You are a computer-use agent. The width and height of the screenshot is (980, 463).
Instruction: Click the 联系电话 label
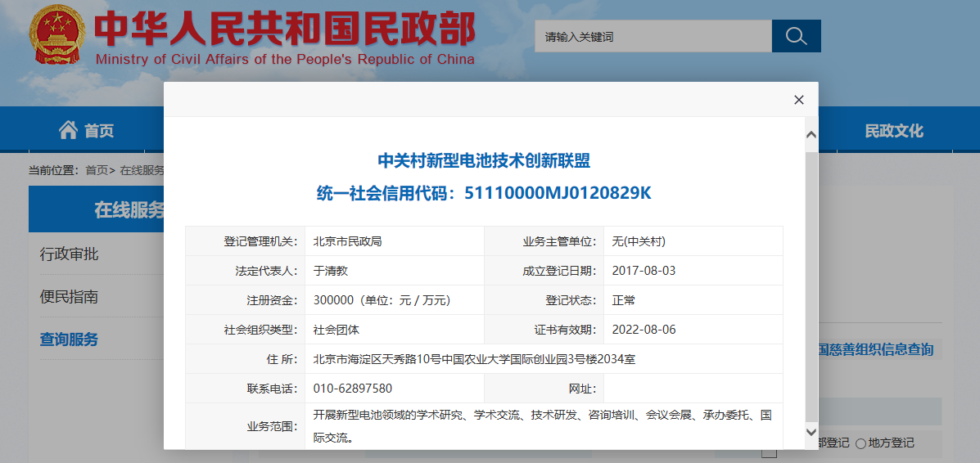(x=272, y=389)
